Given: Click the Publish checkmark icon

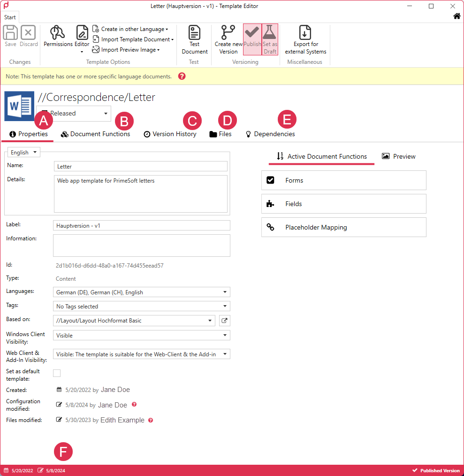Looking at the screenshot, I should click(x=252, y=32).
